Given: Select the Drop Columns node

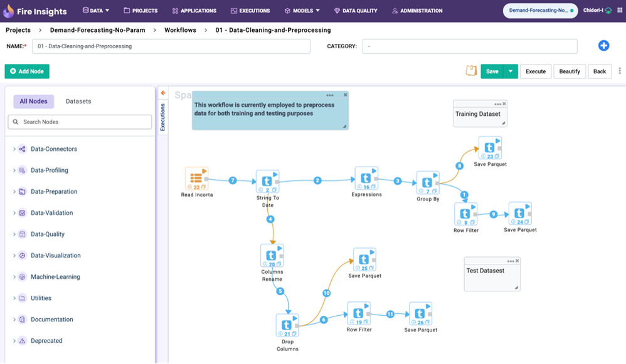Looking at the screenshot, I should click(x=287, y=325).
